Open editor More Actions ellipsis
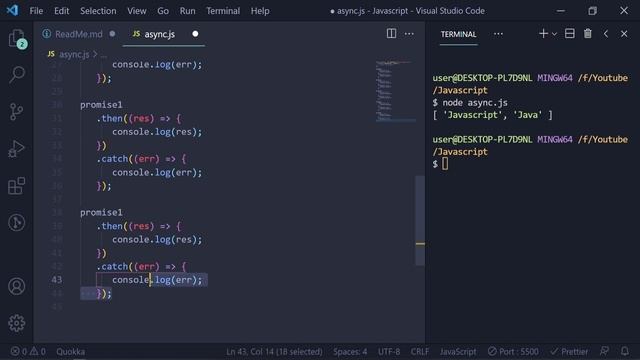Viewport: 640px width, 360px height. [x=409, y=34]
